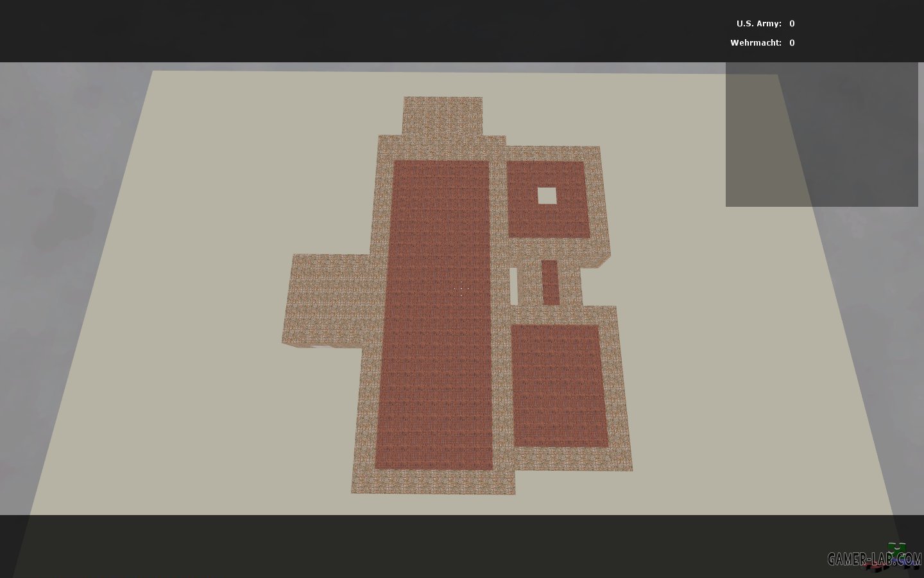Image resolution: width=924 pixels, height=578 pixels.
Task: Click the center crosshair dots
Action: (461, 290)
